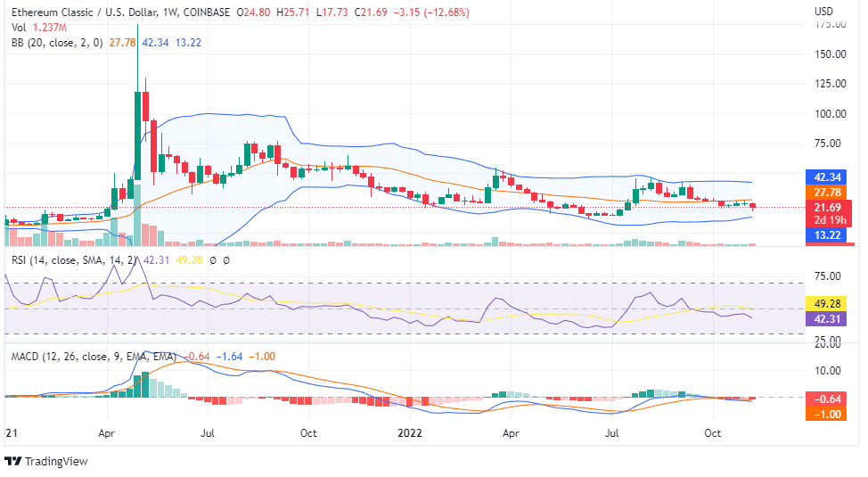The width and height of the screenshot is (868, 477).
Task: Click the L17.73 low value in header
Action: 332,12
